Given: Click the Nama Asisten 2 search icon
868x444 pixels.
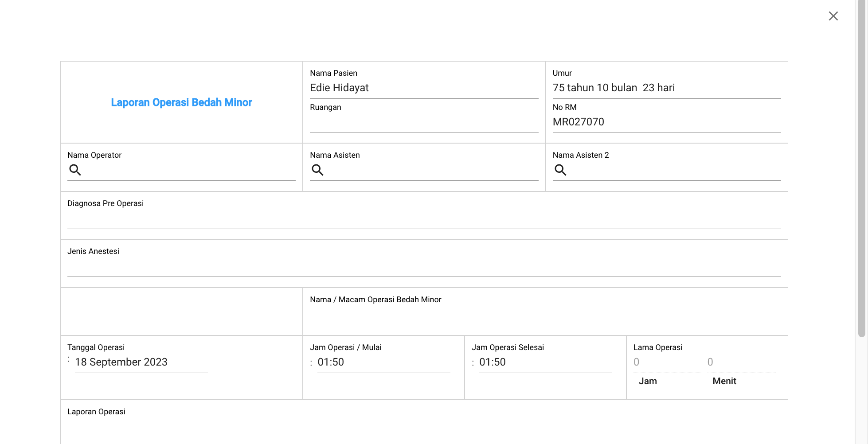Looking at the screenshot, I should click(560, 170).
